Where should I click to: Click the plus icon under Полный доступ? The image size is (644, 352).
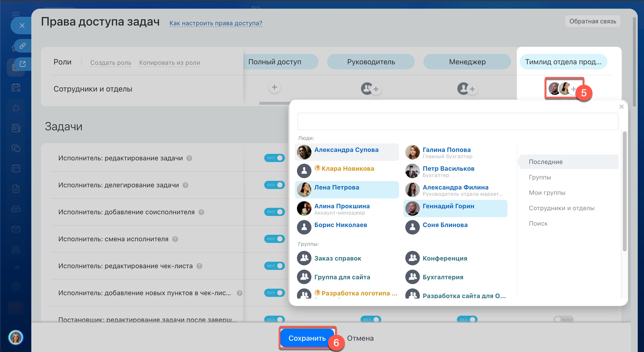point(274,87)
